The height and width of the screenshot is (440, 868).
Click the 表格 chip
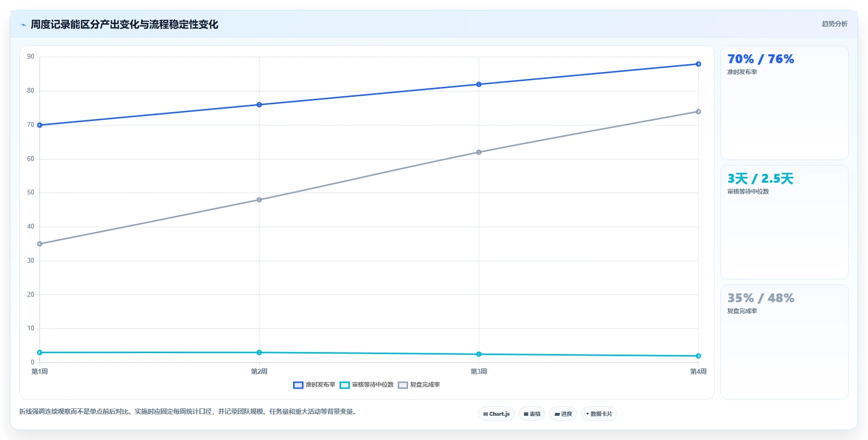pos(532,414)
